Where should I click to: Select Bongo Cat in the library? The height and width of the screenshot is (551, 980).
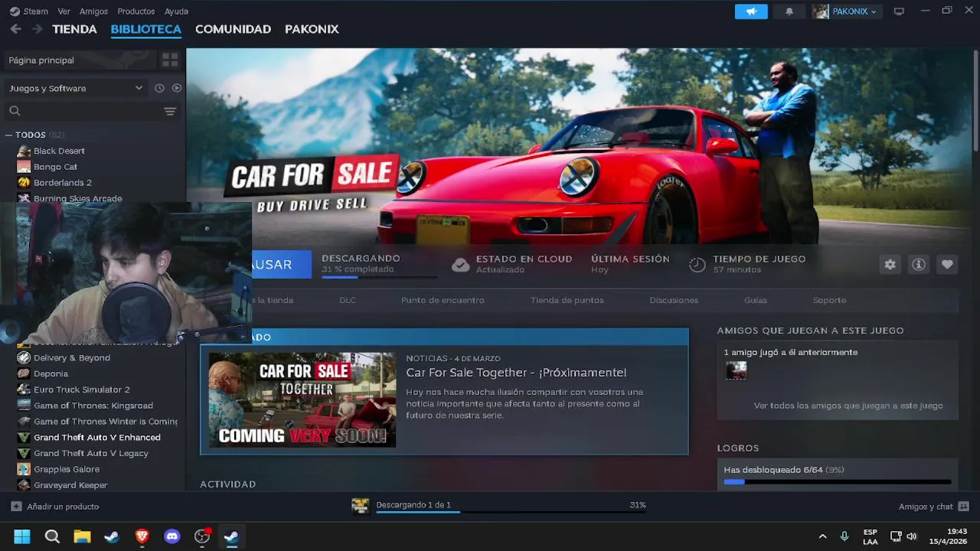(x=55, y=167)
